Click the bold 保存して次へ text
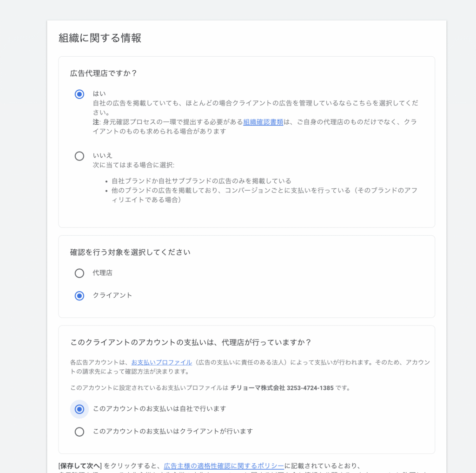The image size is (476, 473). coord(80,466)
